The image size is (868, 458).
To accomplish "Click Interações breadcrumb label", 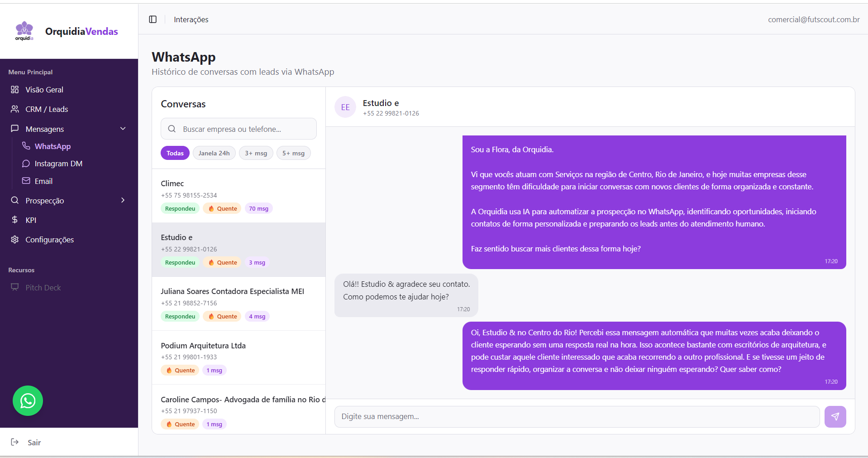I will point(191,19).
